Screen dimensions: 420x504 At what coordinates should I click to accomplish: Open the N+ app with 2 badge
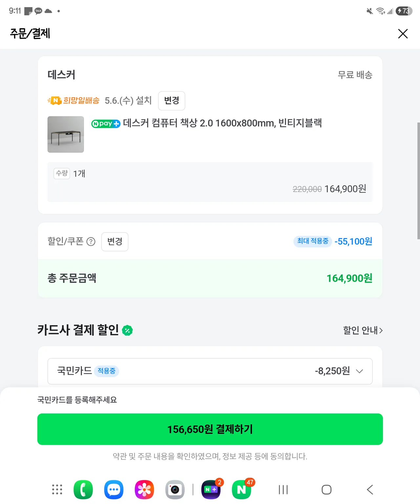tap(211, 490)
